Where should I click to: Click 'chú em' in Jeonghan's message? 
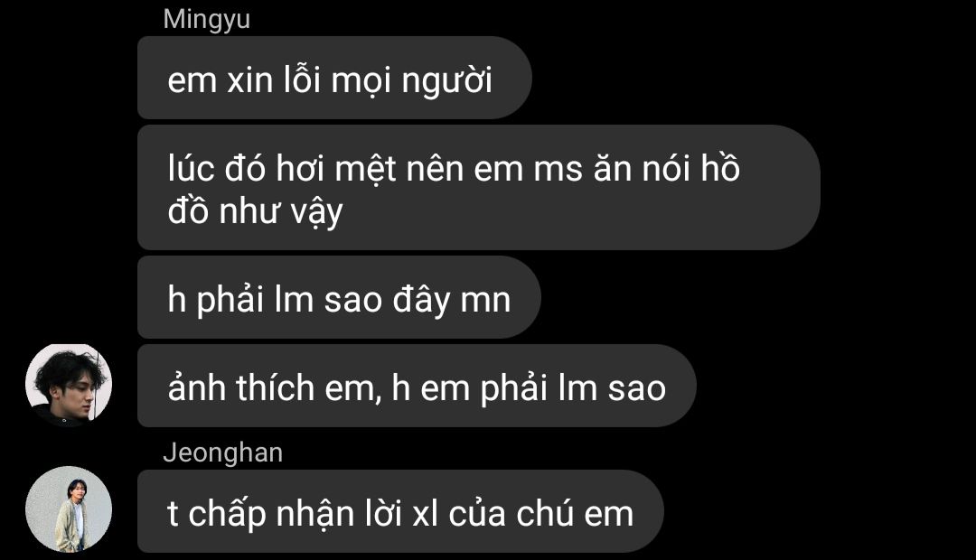click(x=575, y=513)
